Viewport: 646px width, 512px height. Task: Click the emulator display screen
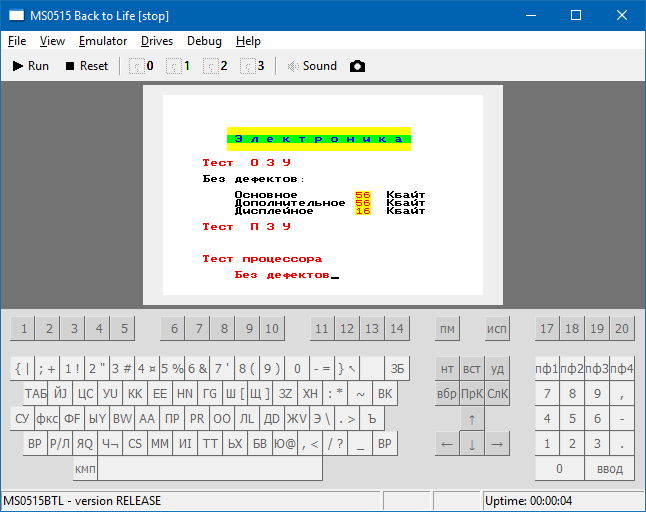323,195
